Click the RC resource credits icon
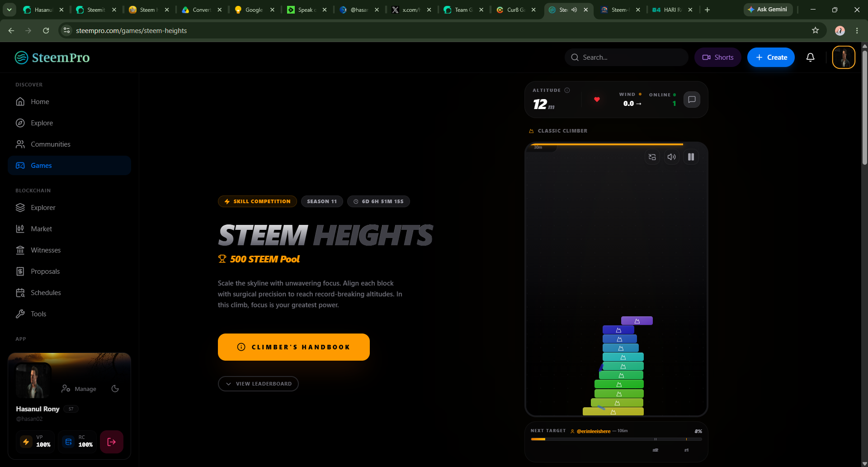 point(68,442)
